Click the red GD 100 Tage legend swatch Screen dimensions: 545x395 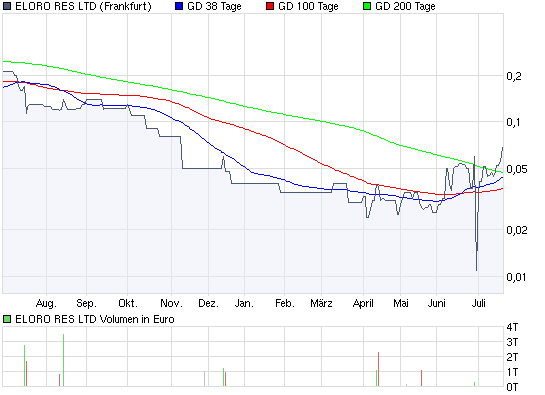click(x=270, y=6)
